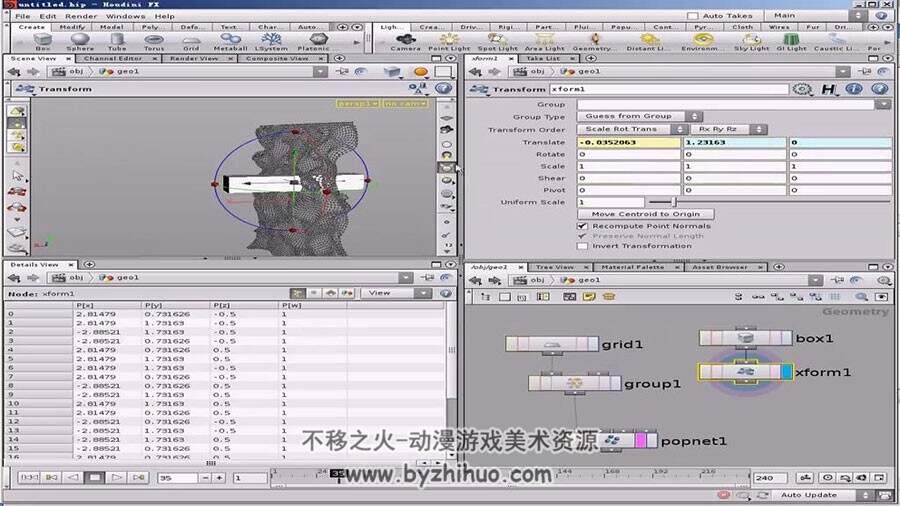This screenshot has height=506, width=900.
Task: Click the play backward button
Action: click(x=73, y=477)
